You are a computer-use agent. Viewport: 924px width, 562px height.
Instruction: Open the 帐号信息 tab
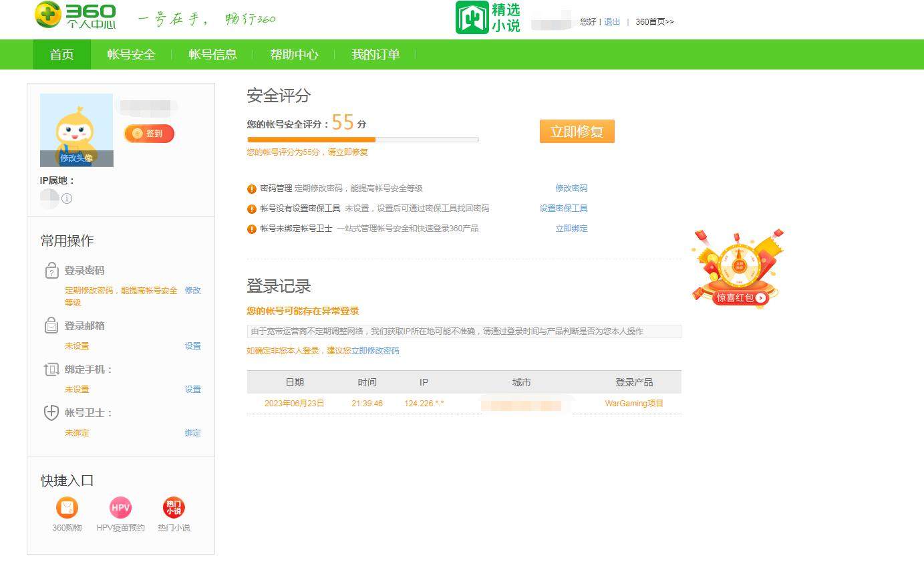pyautogui.click(x=212, y=54)
